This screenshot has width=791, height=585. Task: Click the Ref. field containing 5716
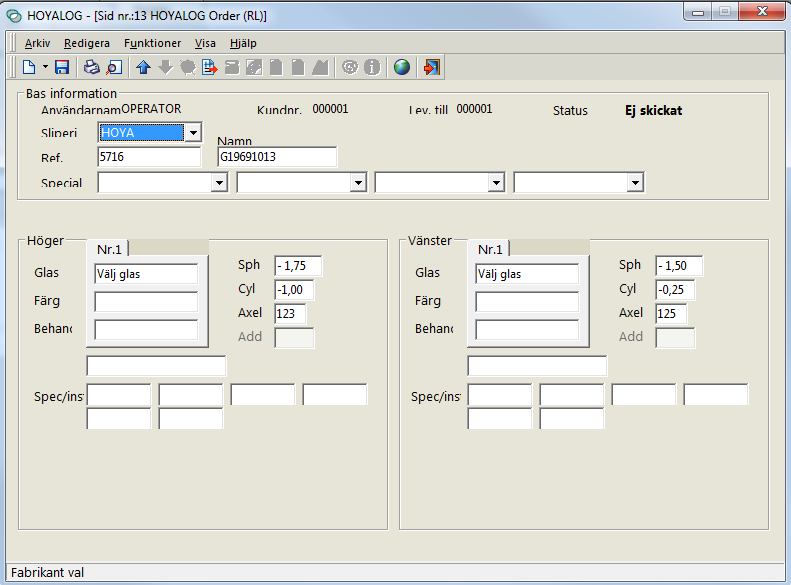point(149,157)
